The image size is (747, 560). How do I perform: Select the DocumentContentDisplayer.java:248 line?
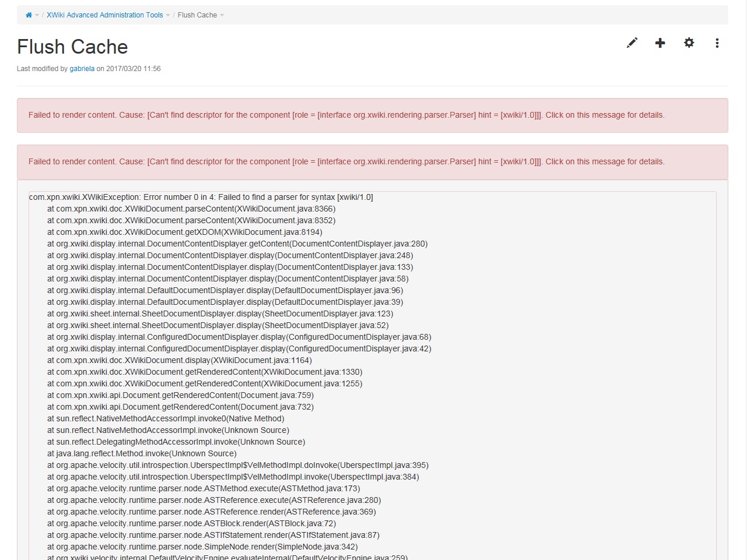point(230,255)
